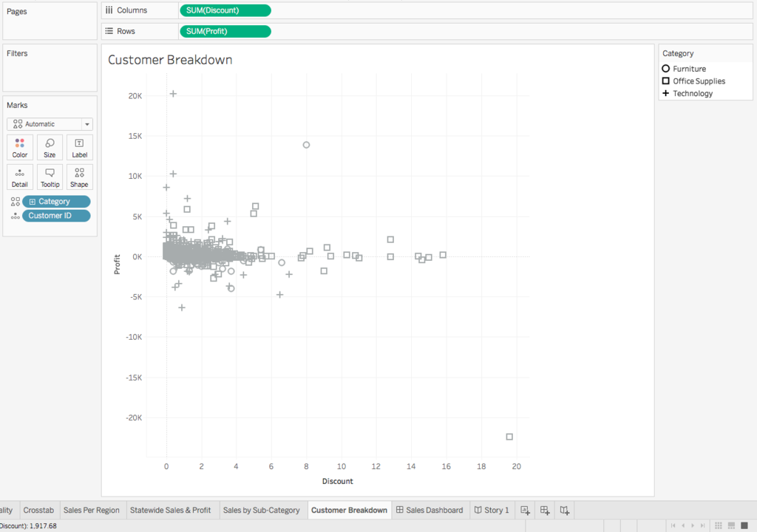Show filmstrip view icon
Screen dimensions: 757x532
[x=731, y=526]
